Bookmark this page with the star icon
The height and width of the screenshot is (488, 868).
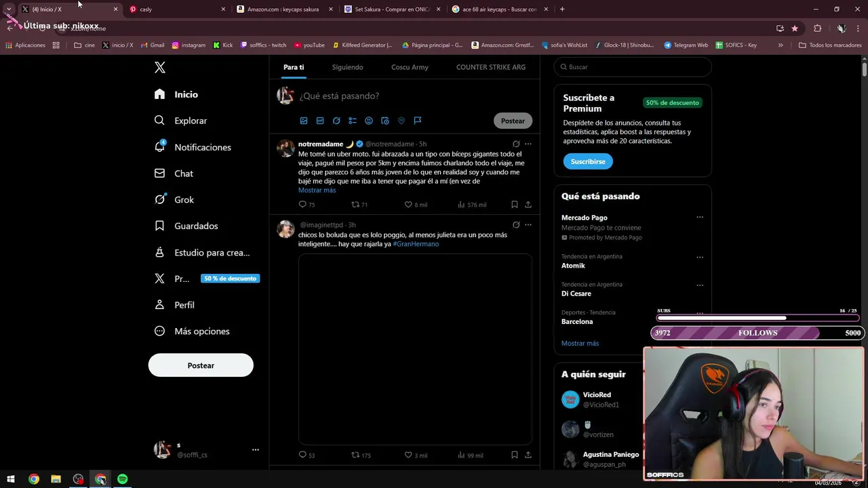coord(795,28)
